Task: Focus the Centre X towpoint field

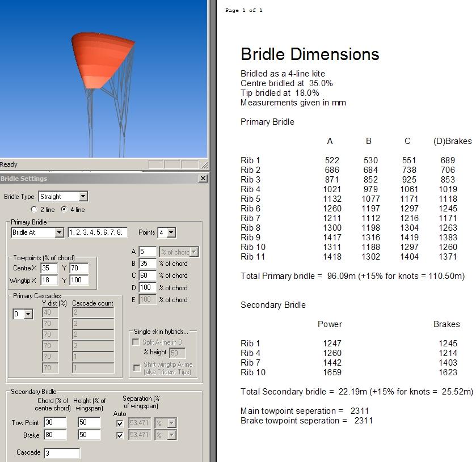Action: pos(49,268)
